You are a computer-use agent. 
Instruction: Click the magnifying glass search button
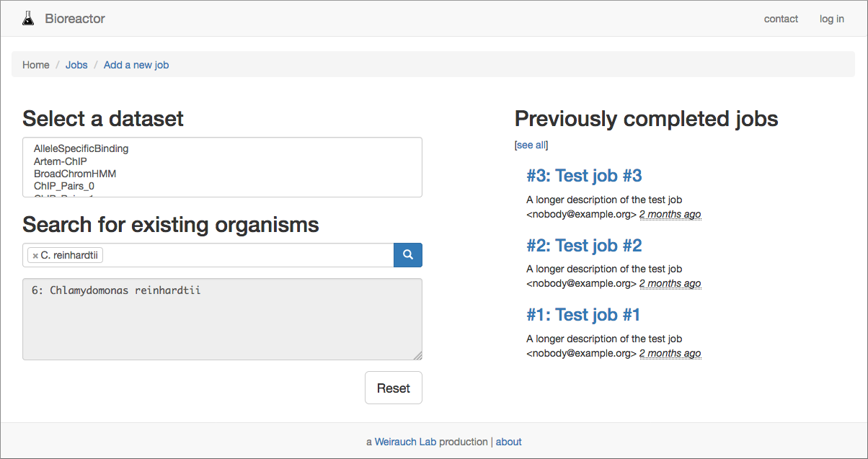coord(407,255)
